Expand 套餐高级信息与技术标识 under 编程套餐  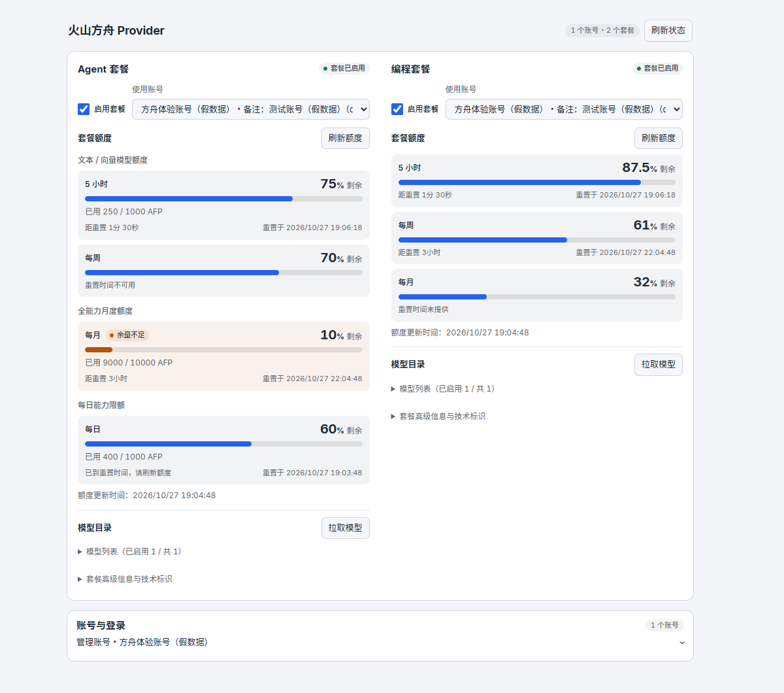(x=438, y=416)
